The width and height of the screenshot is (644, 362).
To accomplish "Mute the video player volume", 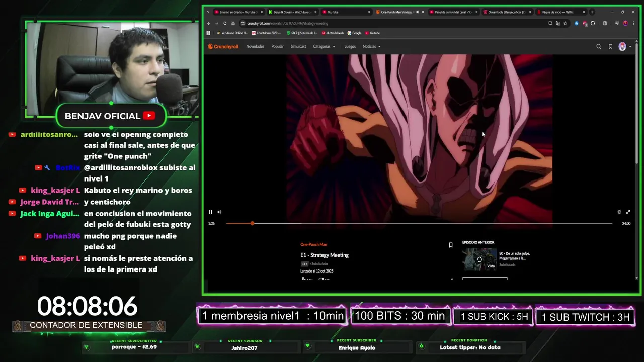I will tap(219, 212).
